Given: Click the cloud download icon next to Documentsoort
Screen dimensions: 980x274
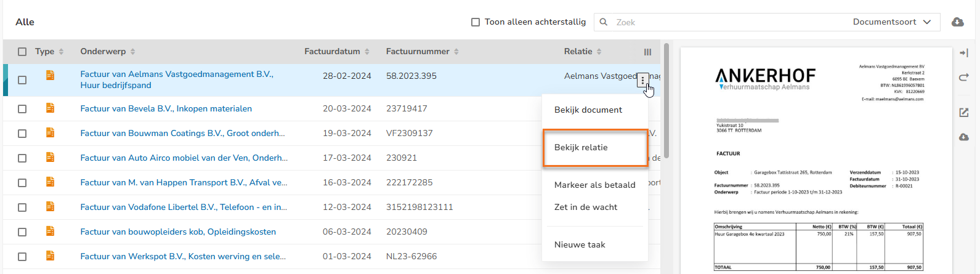Looking at the screenshot, I should click(x=957, y=22).
